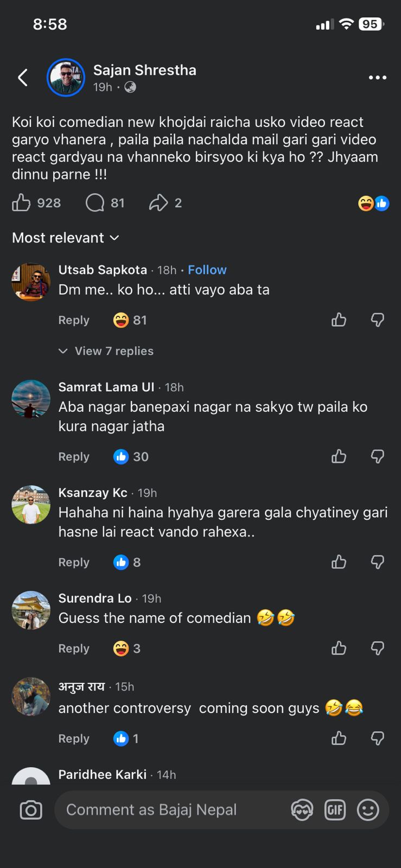Expand View 7 replies
The image size is (401, 868).
106,351
